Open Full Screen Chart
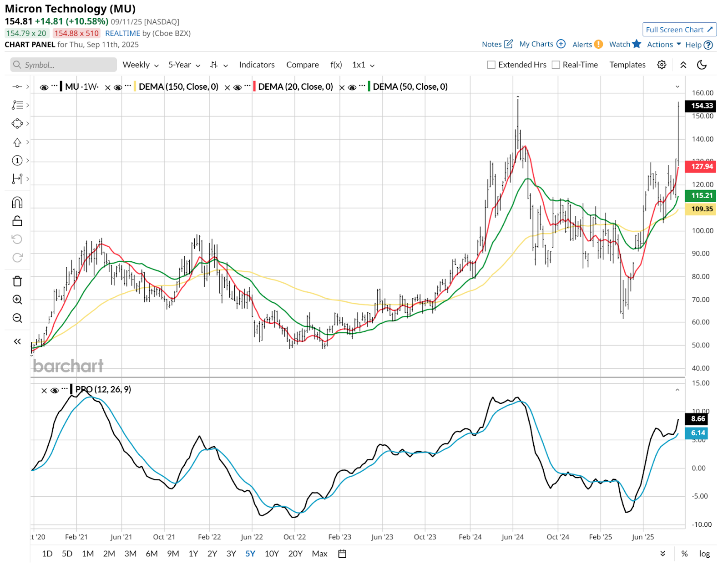Image resolution: width=728 pixels, height=570 pixels. click(679, 30)
